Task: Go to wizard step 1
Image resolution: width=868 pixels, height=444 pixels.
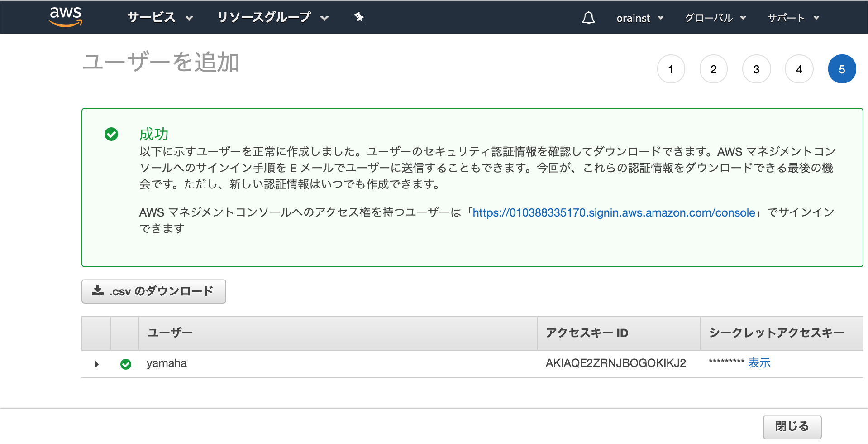Action: coord(671,69)
